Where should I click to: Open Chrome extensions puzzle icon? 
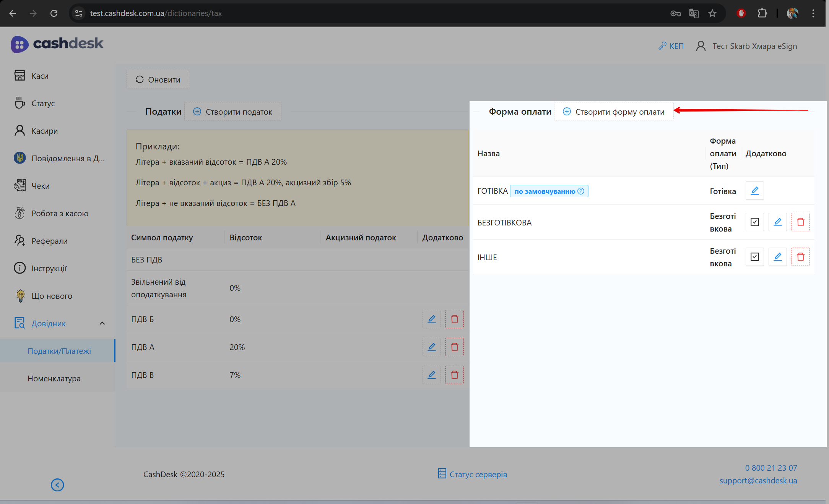pyautogui.click(x=762, y=13)
